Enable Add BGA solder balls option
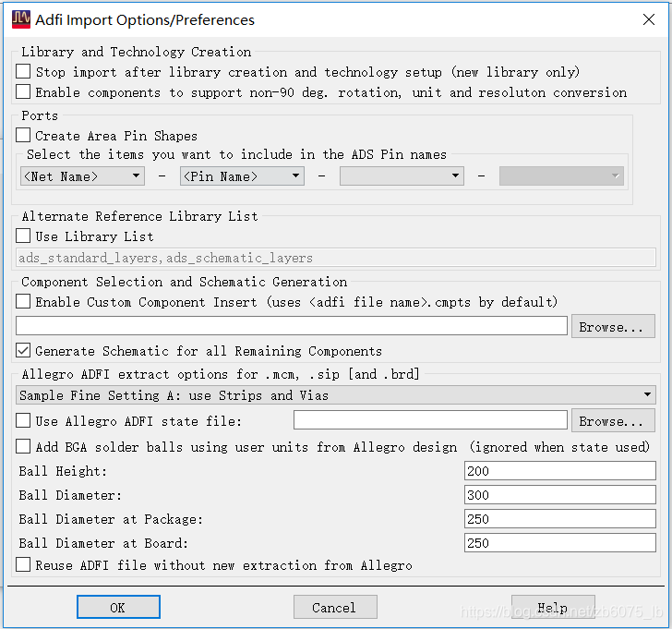 [23, 446]
